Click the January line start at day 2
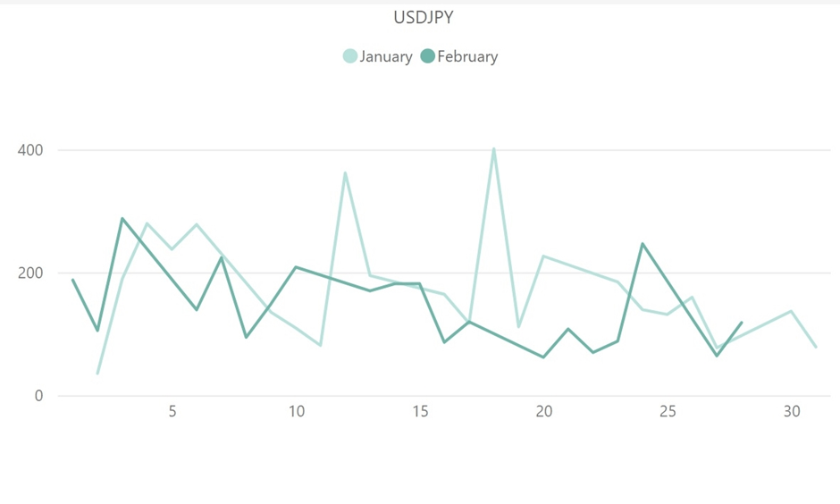840x504 pixels. 97,373
